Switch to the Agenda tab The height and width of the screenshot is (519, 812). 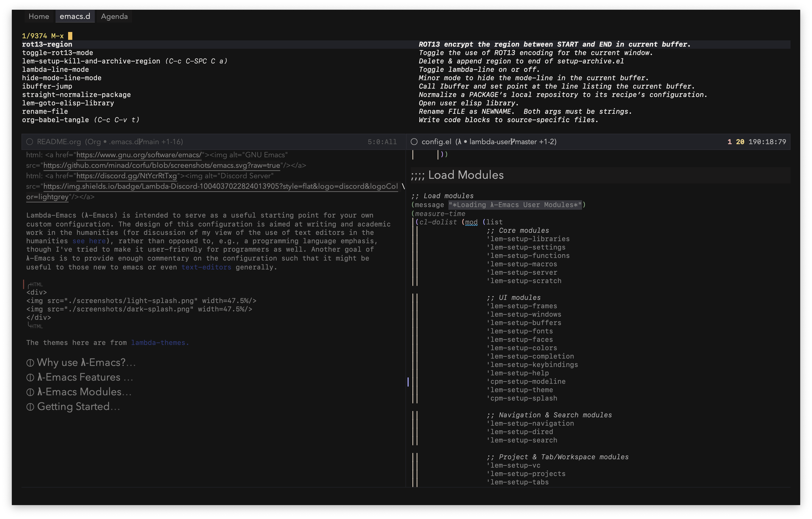pyautogui.click(x=114, y=17)
